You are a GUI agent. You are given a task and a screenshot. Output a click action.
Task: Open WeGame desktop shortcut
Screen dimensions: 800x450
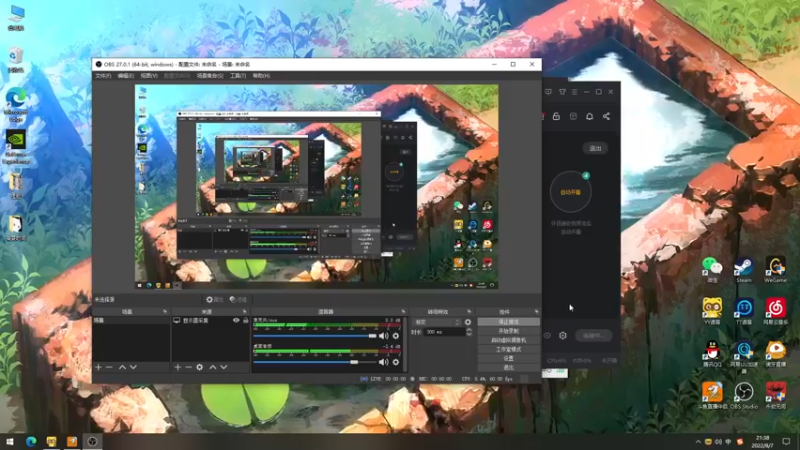tap(775, 270)
